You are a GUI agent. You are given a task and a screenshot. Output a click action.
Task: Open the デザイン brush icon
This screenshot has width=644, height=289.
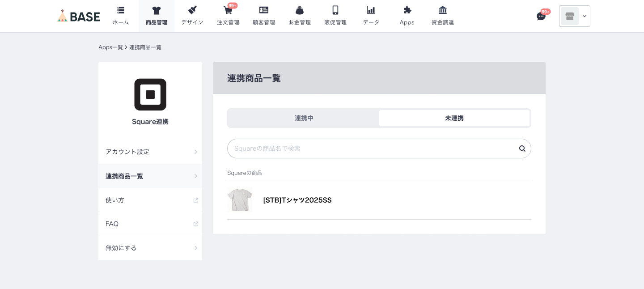click(x=192, y=10)
